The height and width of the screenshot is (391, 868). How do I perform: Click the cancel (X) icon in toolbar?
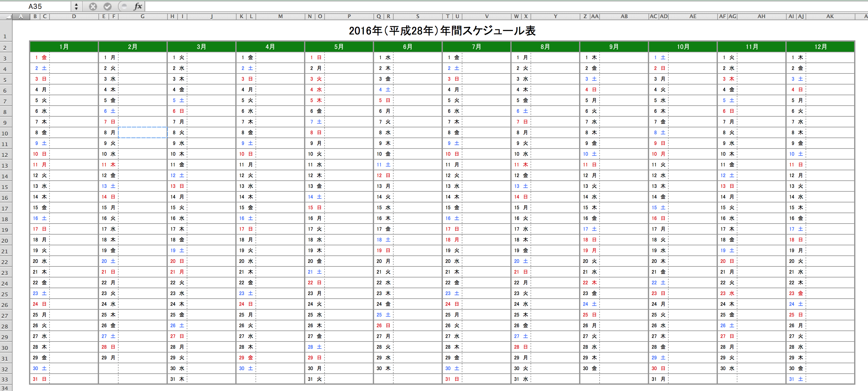pos(90,7)
